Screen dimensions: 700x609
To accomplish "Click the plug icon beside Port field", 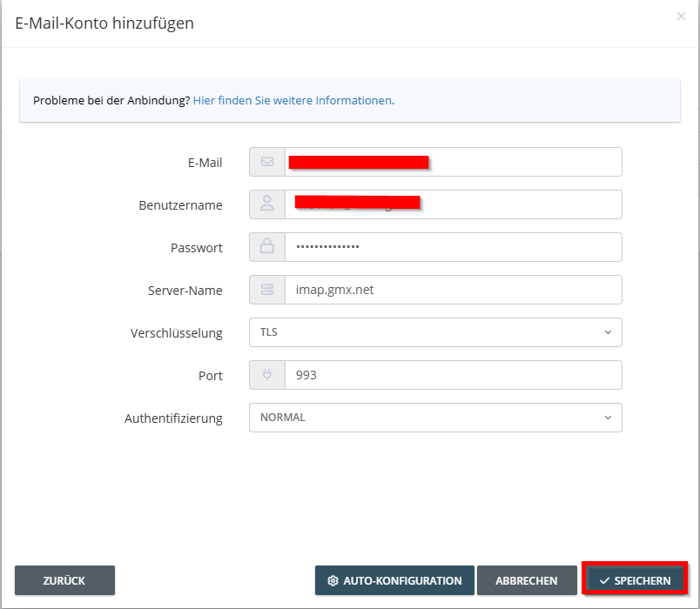I will coord(267,375).
